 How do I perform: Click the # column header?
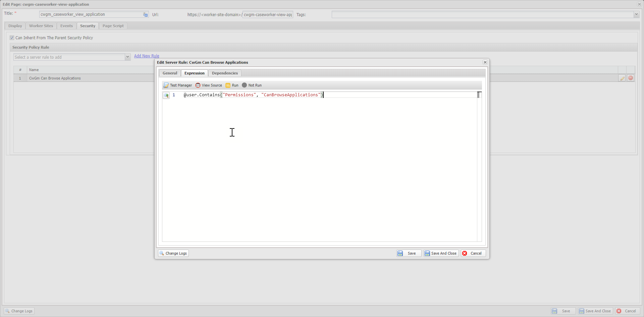point(20,70)
